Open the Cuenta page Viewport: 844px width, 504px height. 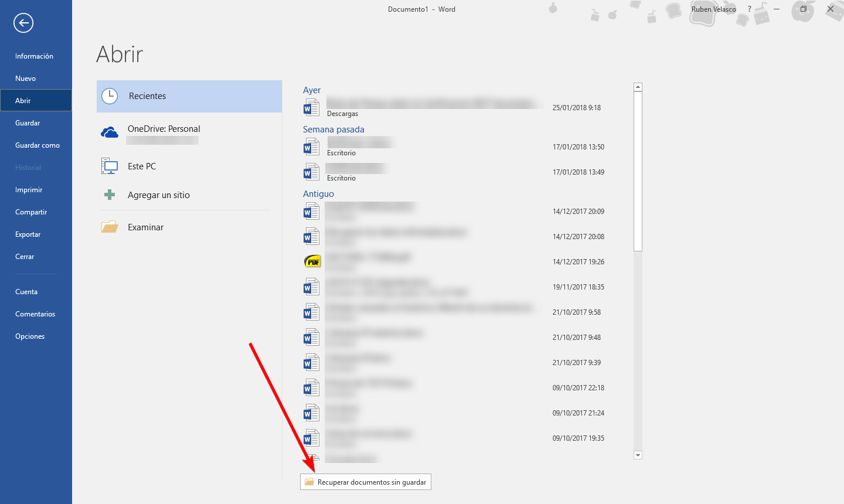pos(36,292)
